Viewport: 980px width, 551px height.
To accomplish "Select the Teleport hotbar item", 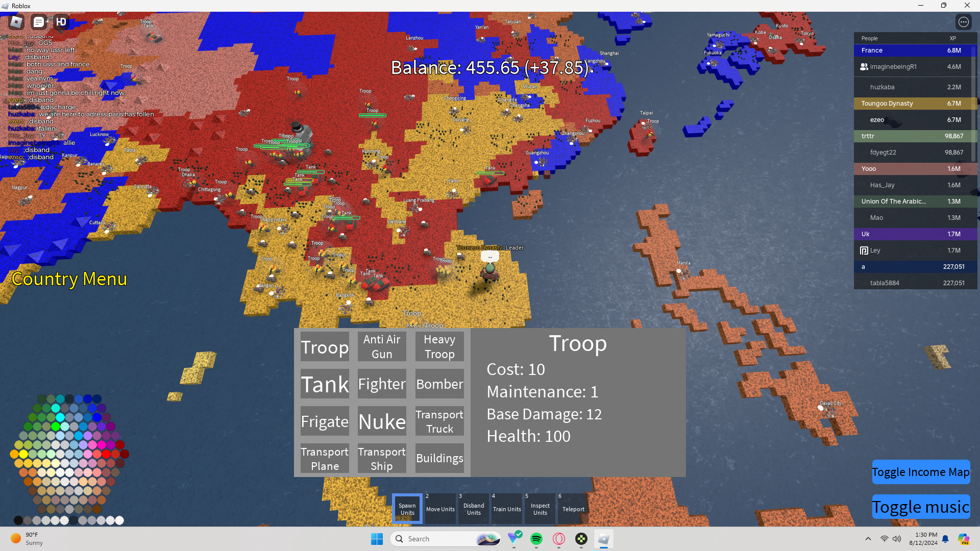I will pos(573,509).
